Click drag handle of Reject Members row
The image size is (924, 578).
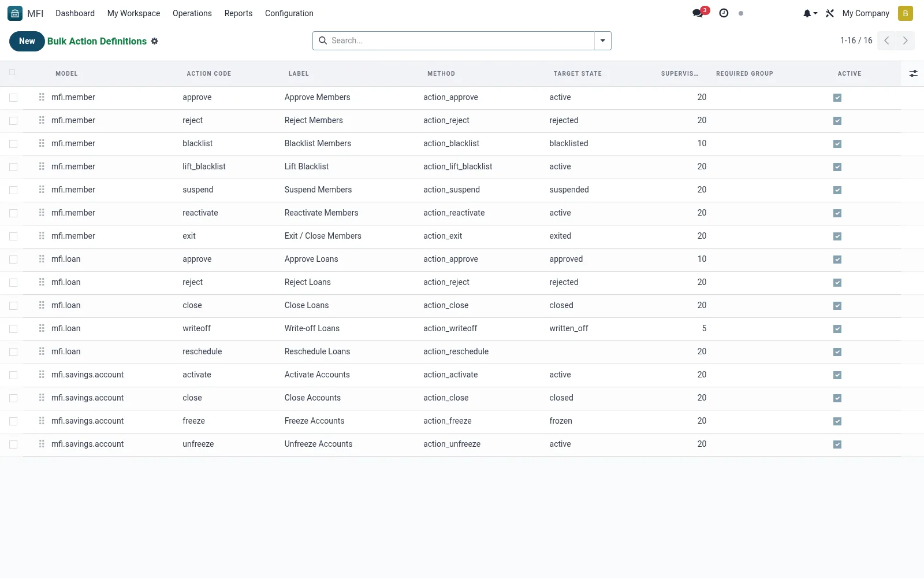pos(42,120)
